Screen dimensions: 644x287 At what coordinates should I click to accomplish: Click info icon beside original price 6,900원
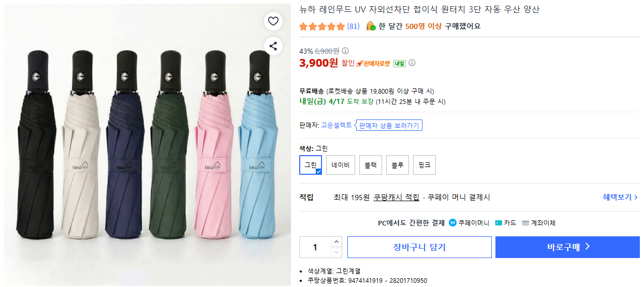coord(346,51)
